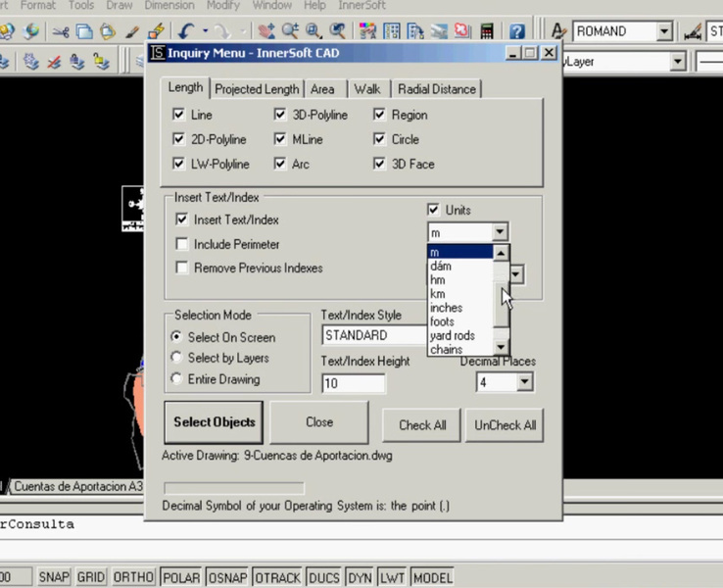This screenshot has height=588, width=723.
Task: Activate the Pan hand tool
Action: pyautogui.click(x=266, y=31)
